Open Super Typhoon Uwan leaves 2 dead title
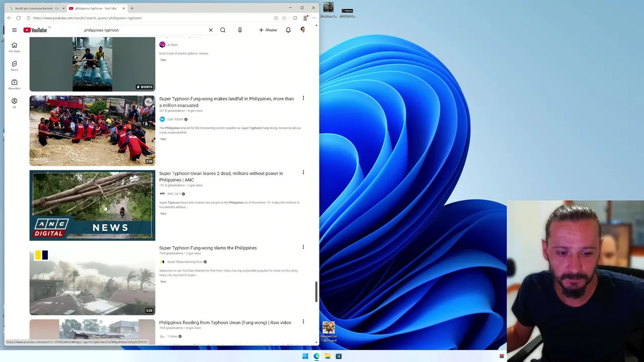Viewport: 644px width, 362px height. click(221, 176)
